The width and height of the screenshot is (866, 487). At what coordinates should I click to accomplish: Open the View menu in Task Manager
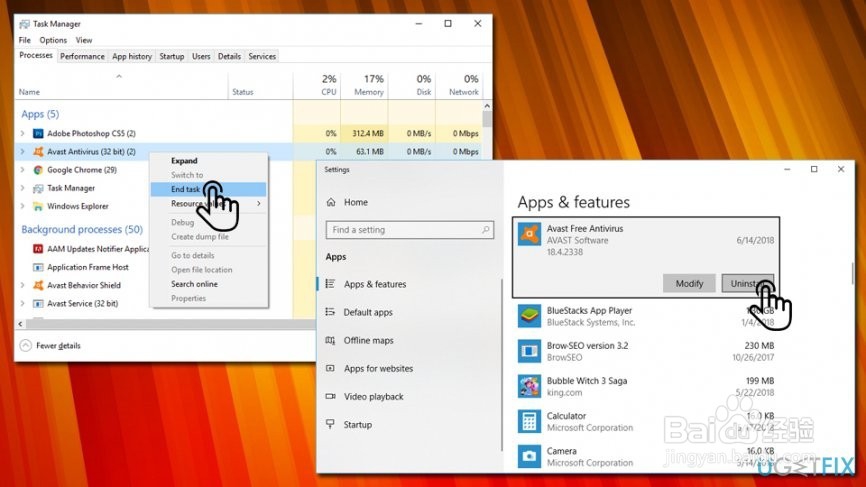coord(84,40)
